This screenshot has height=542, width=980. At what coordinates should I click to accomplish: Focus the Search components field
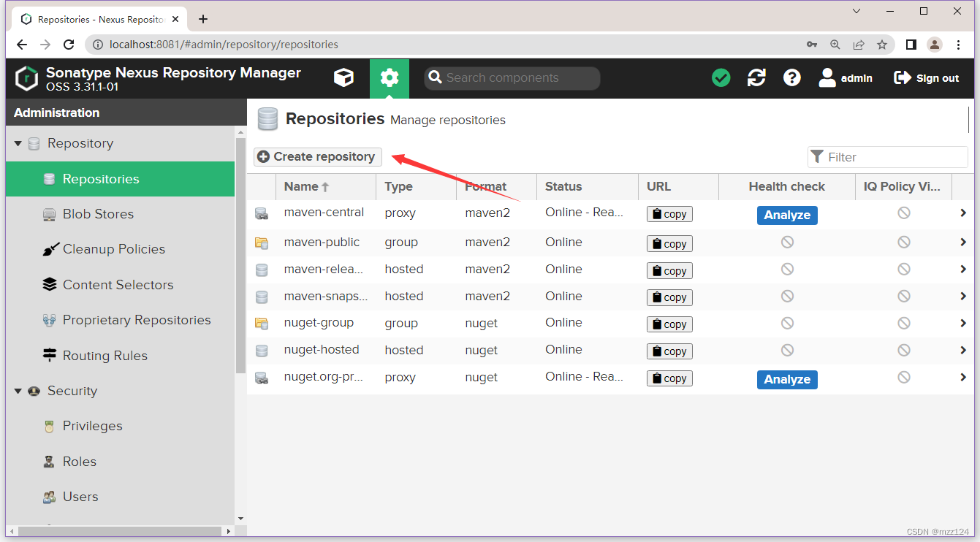pyautogui.click(x=512, y=77)
